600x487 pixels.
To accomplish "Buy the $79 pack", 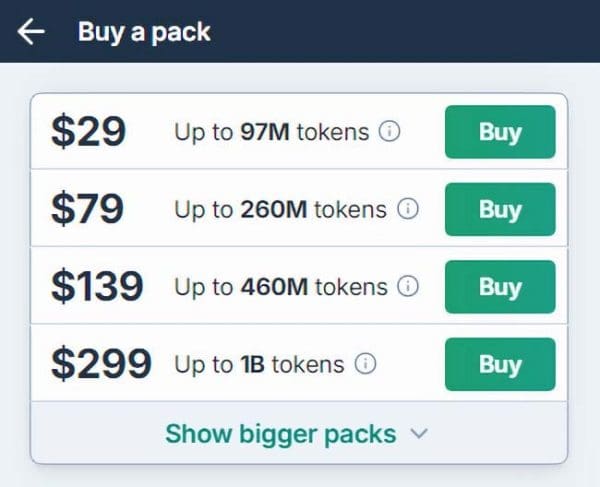I will coord(500,209).
